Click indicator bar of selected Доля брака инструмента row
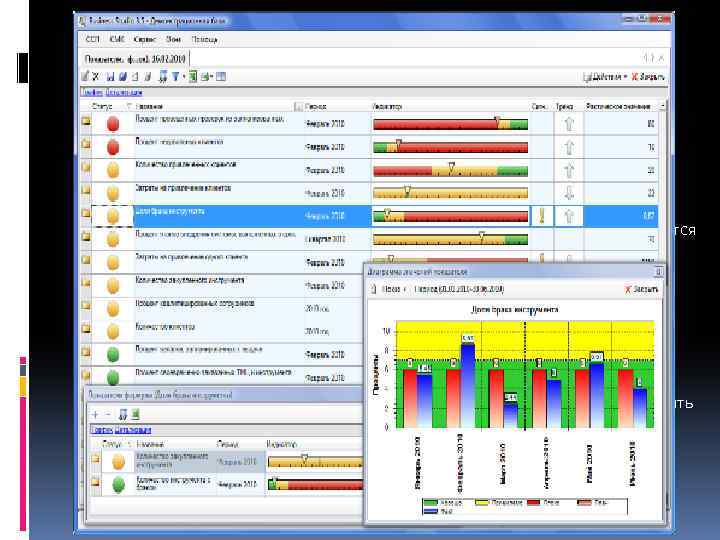Viewport: 720px width, 540px height. coord(450,216)
